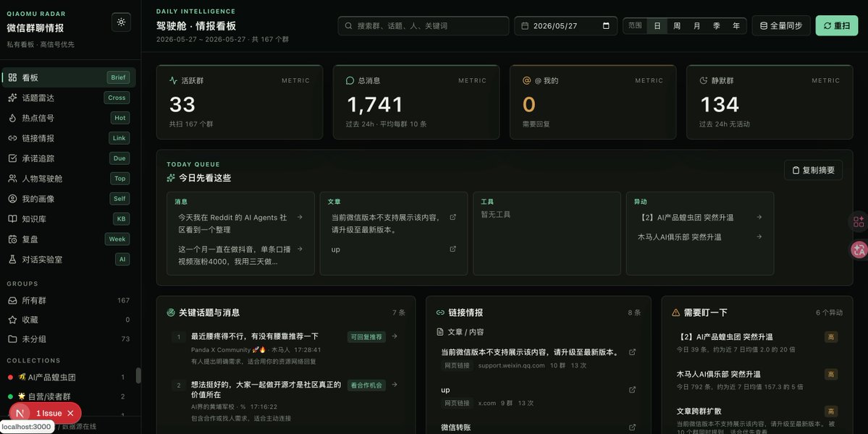Click the 收藏 star icon
Screen dimensions: 868x434
click(x=12, y=320)
